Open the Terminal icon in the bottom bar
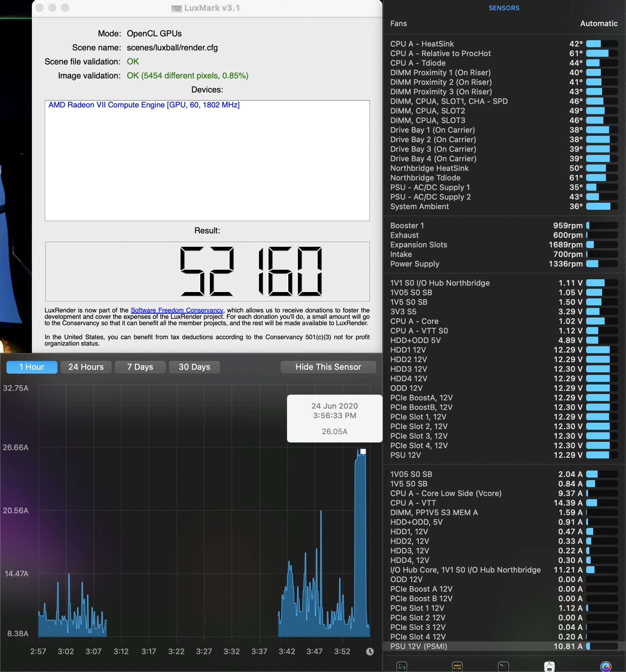This screenshot has width=626, height=672. click(503, 667)
